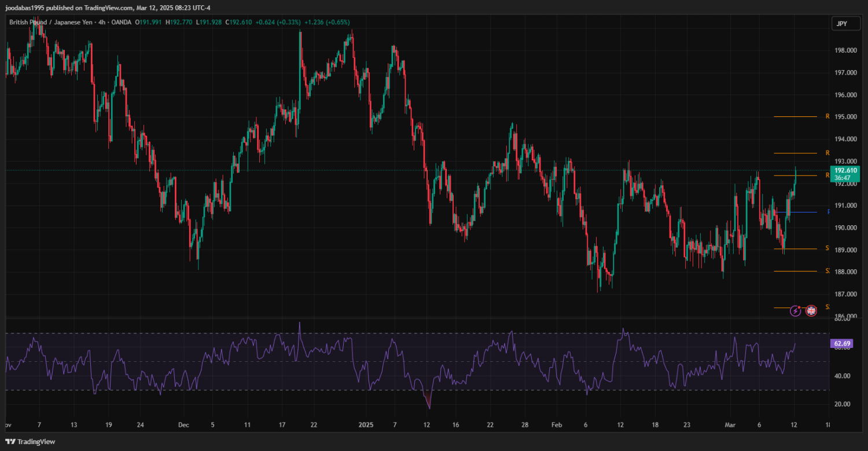Click the 17 date label on time axis
The height and width of the screenshot is (451, 868).
click(x=282, y=425)
